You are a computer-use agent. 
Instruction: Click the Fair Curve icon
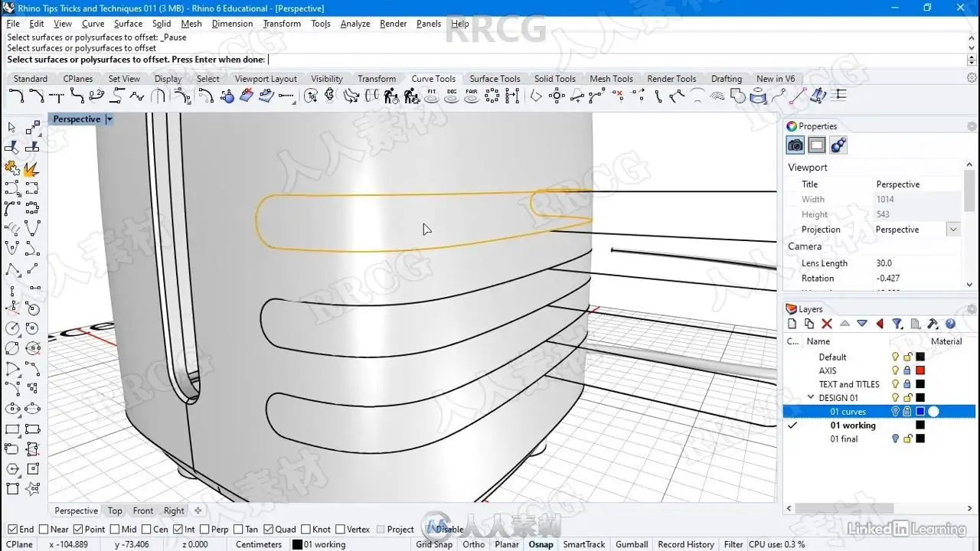tap(472, 96)
